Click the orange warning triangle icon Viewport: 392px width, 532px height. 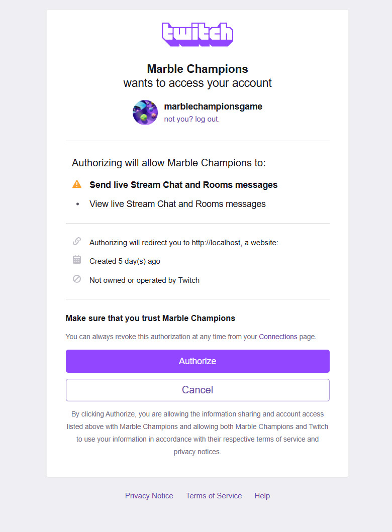pos(77,184)
